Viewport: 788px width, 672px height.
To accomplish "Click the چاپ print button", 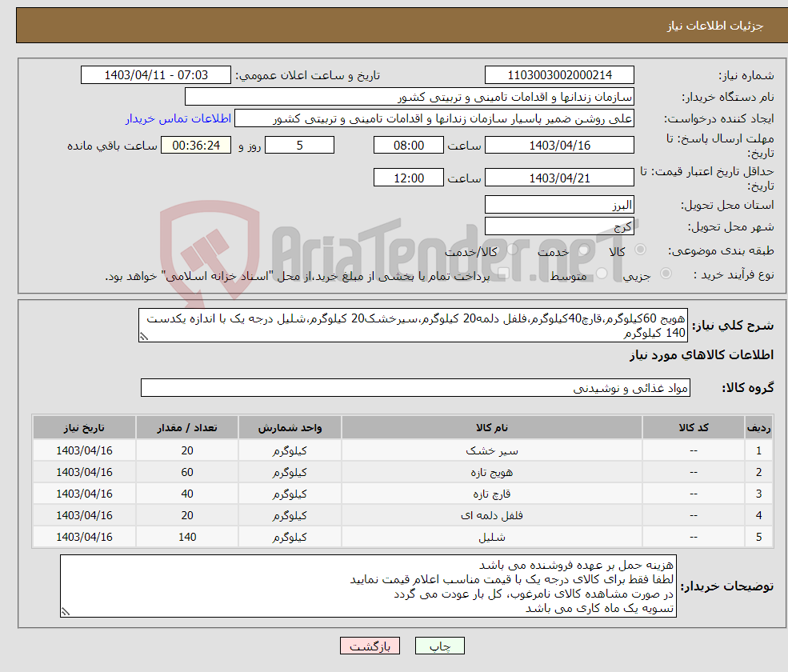I will click(x=440, y=646).
